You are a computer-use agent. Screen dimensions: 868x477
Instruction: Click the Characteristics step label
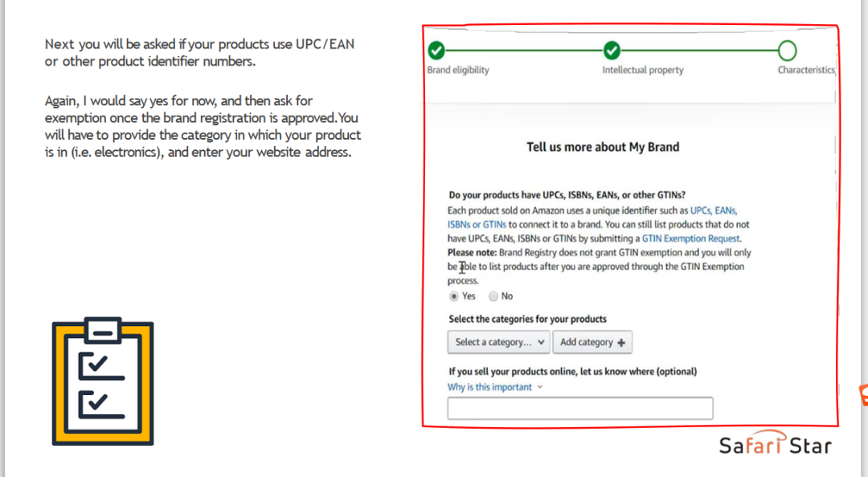[x=805, y=70]
